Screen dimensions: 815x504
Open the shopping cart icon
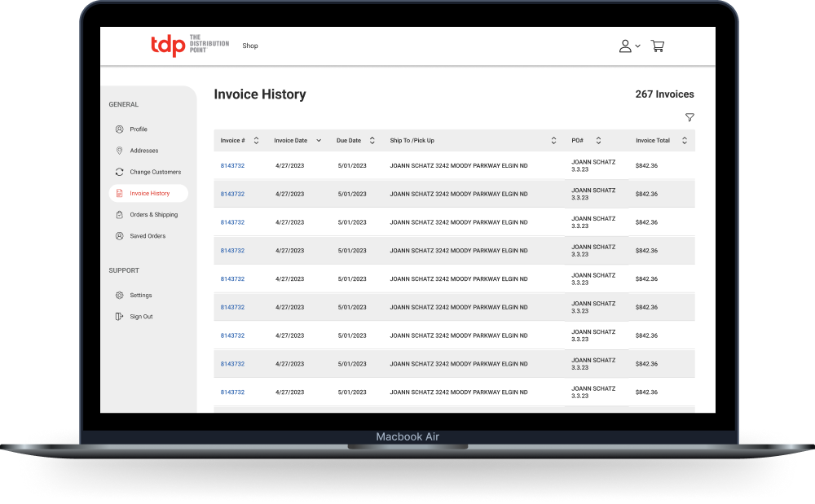(658, 46)
